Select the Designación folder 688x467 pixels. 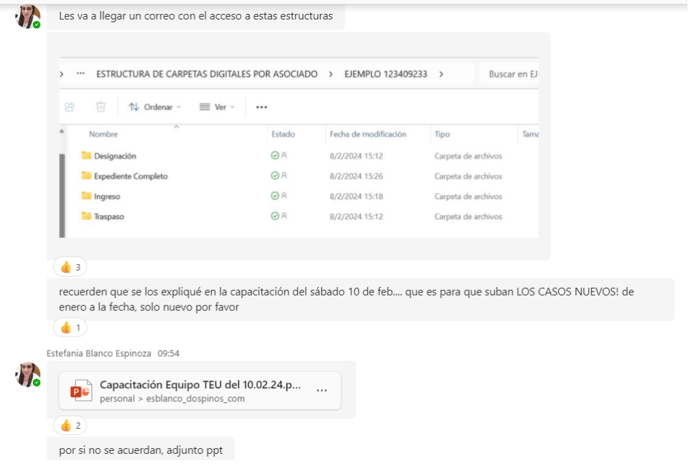115,156
